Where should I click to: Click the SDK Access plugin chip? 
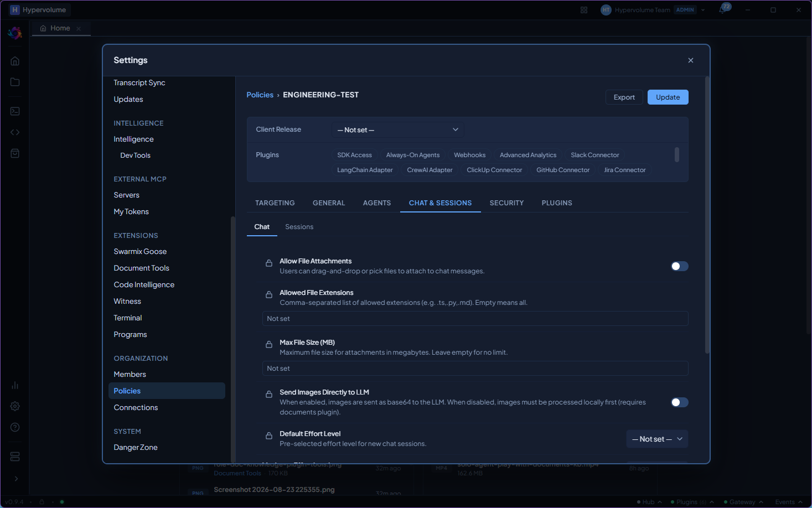point(355,155)
